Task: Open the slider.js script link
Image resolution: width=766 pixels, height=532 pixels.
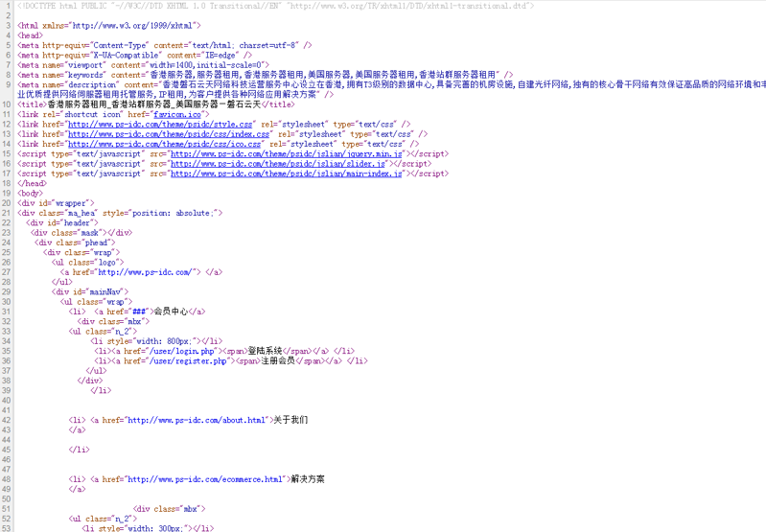Action: [x=278, y=164]
